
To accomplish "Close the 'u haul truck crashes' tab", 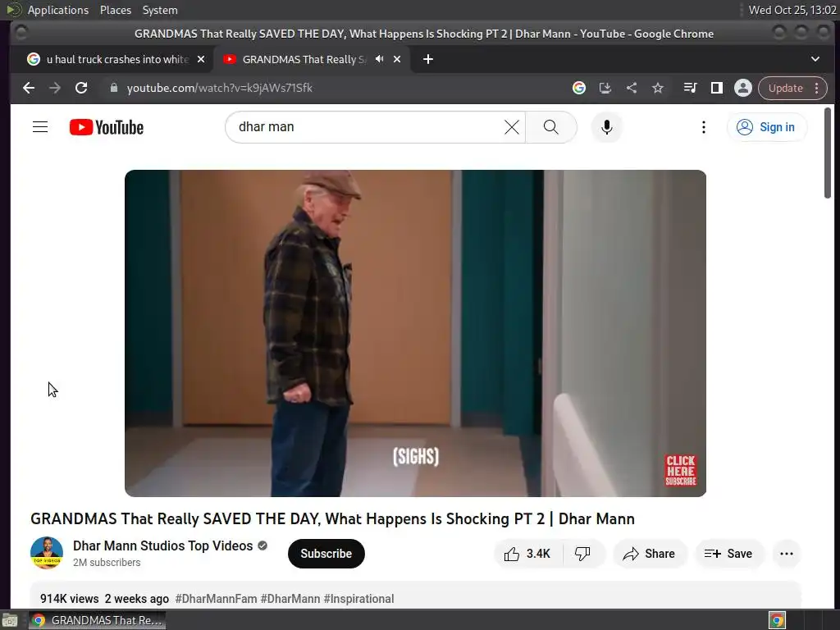I will (201, 59).
